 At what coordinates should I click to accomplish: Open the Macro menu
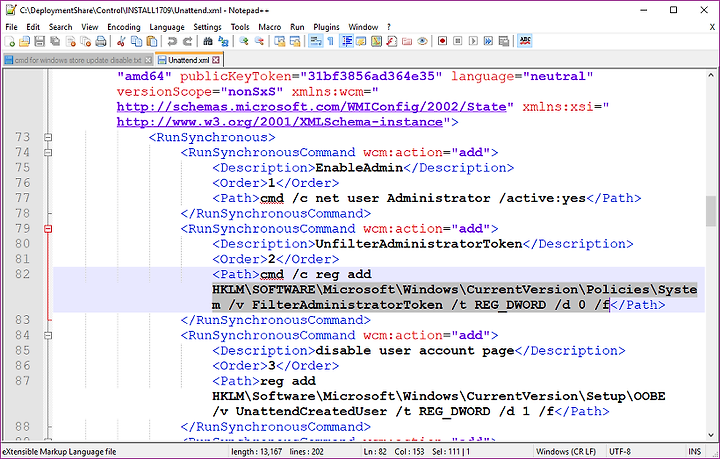[x=270, y=27]
